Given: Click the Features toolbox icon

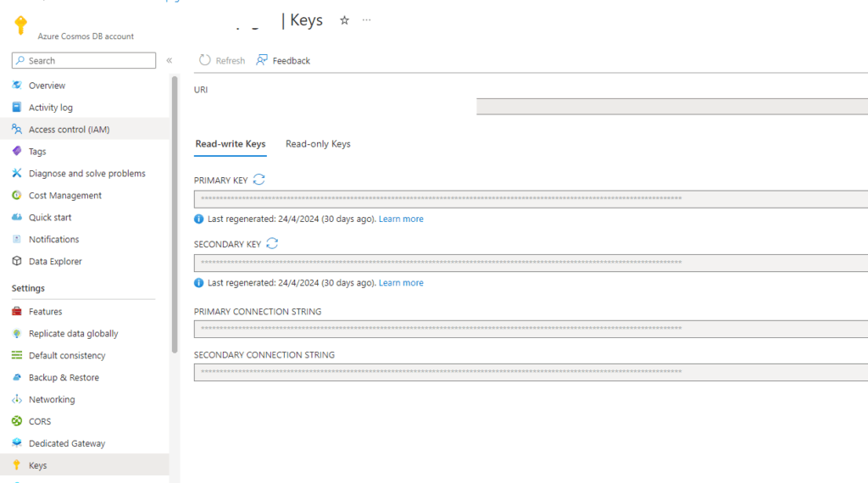Looking at the screenshot, I should click(x=17, y=312).
